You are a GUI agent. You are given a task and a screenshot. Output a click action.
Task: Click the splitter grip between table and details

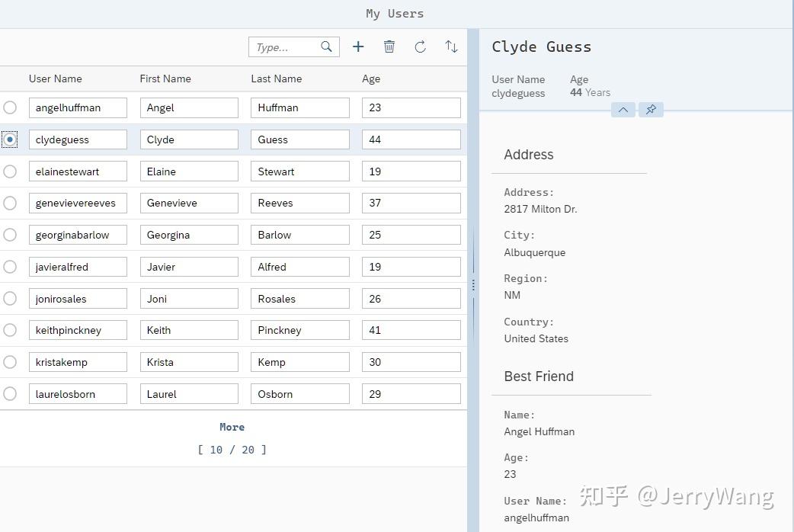point(474,285)
